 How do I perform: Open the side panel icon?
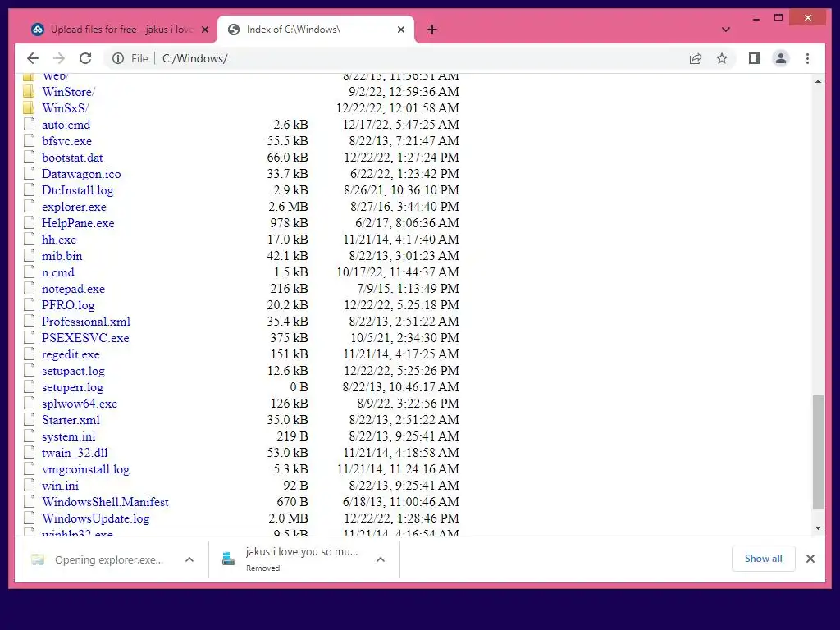[755, 58]
